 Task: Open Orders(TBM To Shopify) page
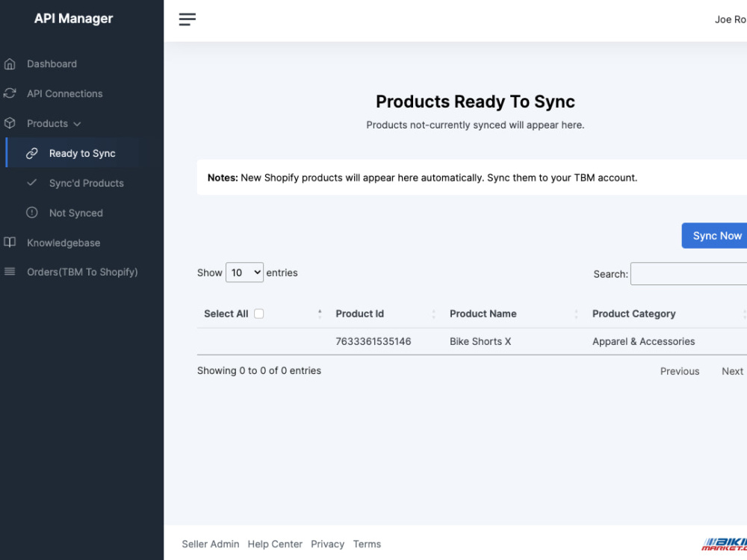(82, 272)
